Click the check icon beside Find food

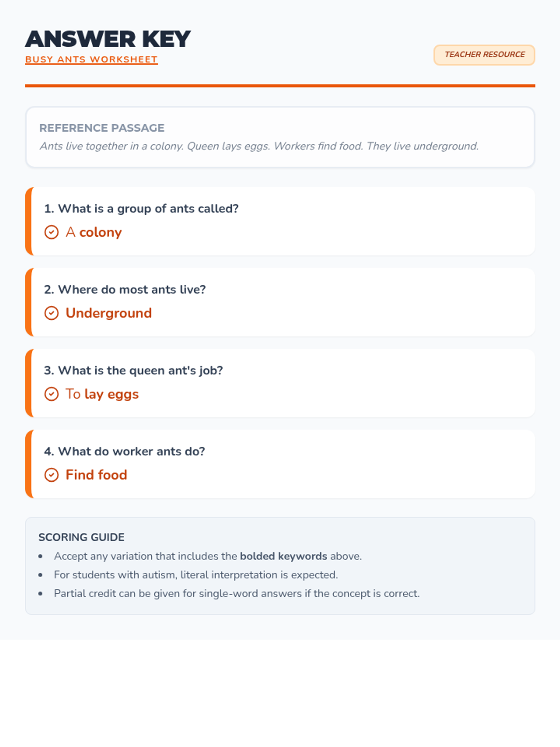[x=51, y=475]
